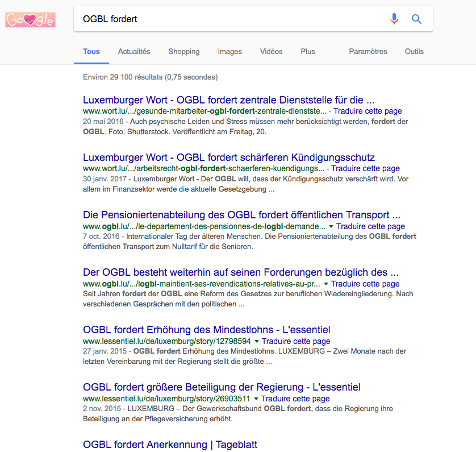
Task: Open the OGBL fordert Anerkennung Tageblatt result
Action: click(x=170, y=445)
